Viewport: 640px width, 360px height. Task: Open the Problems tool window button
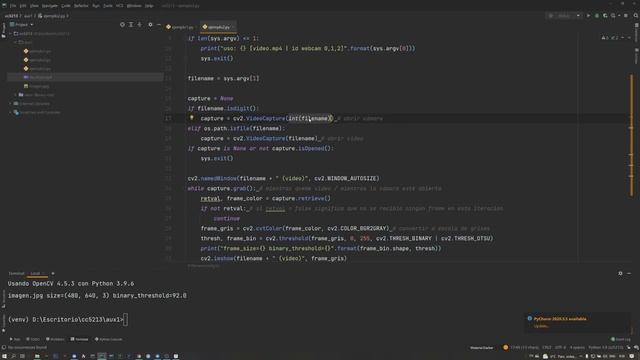pyautogui.click(x=55, y=339)
